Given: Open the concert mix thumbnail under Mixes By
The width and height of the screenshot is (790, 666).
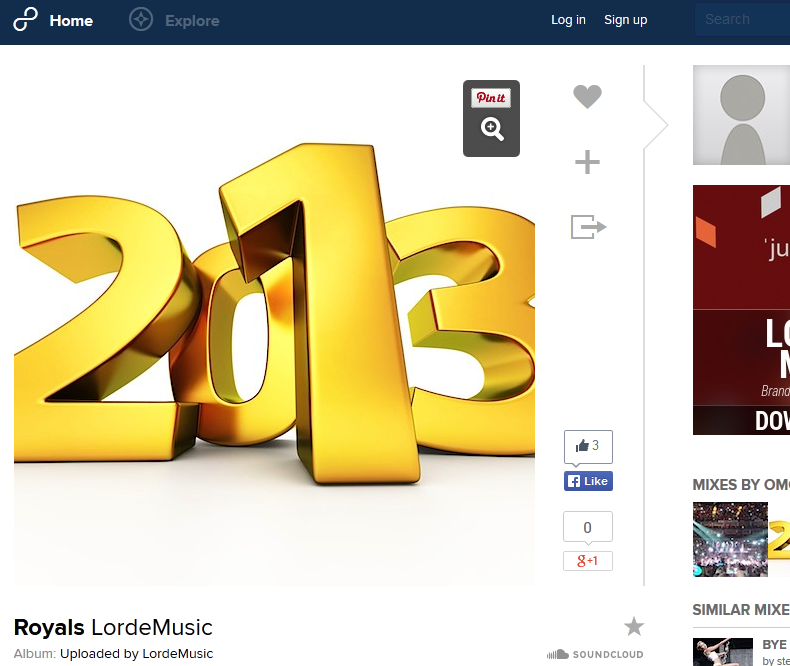Looking at the screenshot, I should (x=730, y=539).
